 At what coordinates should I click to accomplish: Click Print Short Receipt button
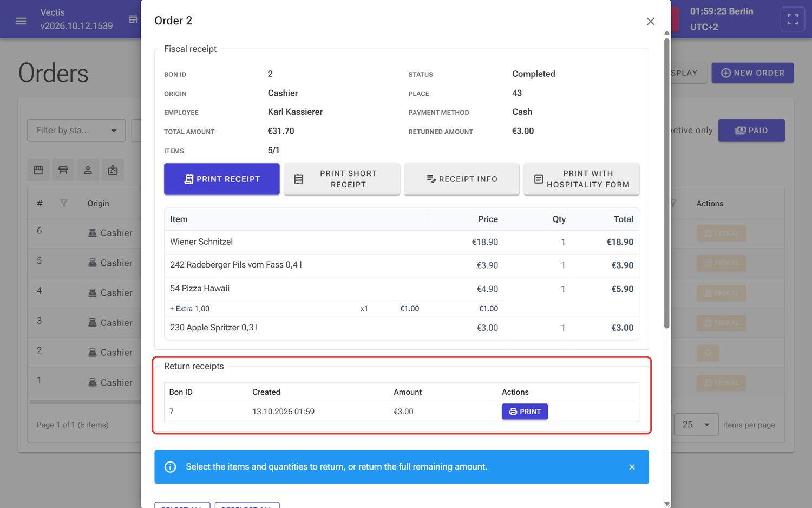342,179
